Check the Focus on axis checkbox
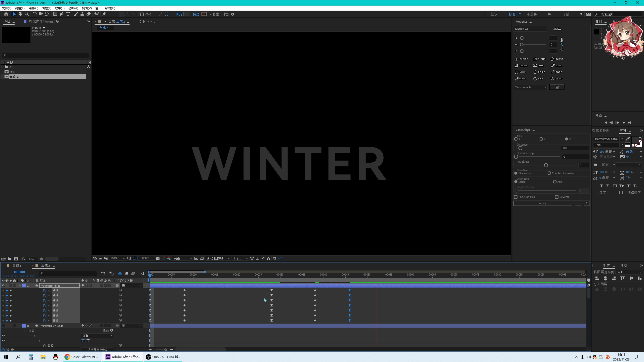The image size is (644, 362). pyautogui.click(x=516, y=197)
